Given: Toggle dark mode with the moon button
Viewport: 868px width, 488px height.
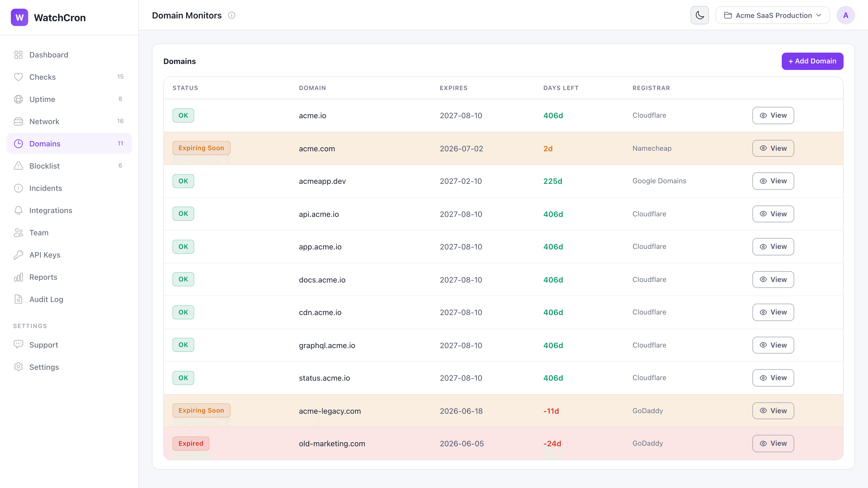Looking at the screenshot, I should 700,15.
